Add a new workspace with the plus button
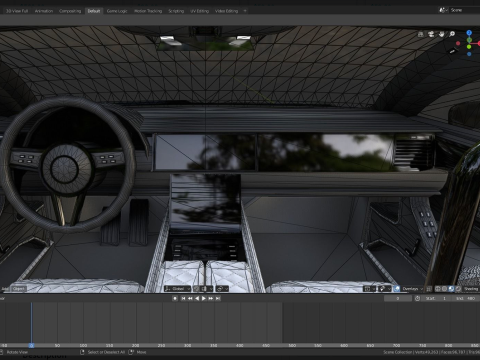The image size is (480, 360). (x=245, y=11)
